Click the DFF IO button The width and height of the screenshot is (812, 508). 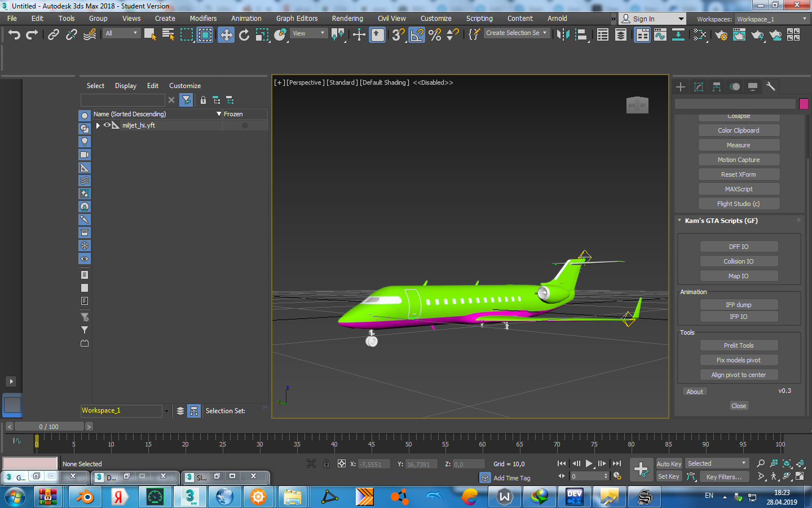tap(739, 247)
